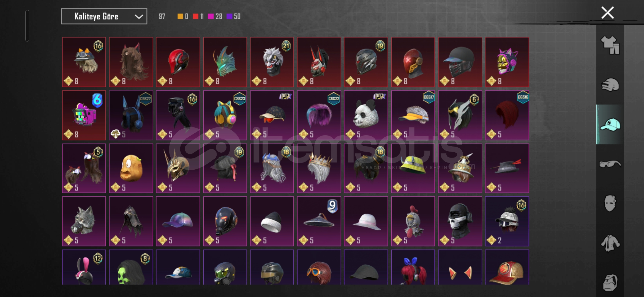Image resolution: width=644 pixels, height=297 pixels.
Task: Select the backpack category at sidebar bottom
Action: tap(610, 282)
